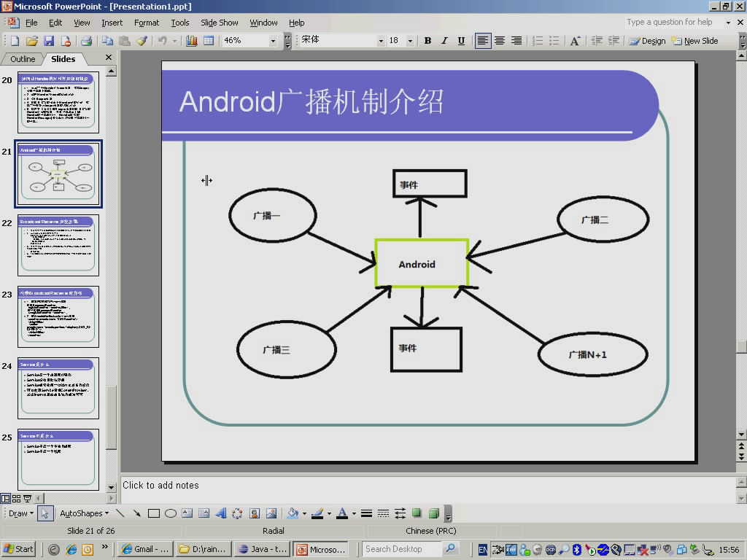Image resolution: width=747 pixels, height=560 pixels.
Task: Insert Diagram or Organization Chart
Action: click(237, 513)
